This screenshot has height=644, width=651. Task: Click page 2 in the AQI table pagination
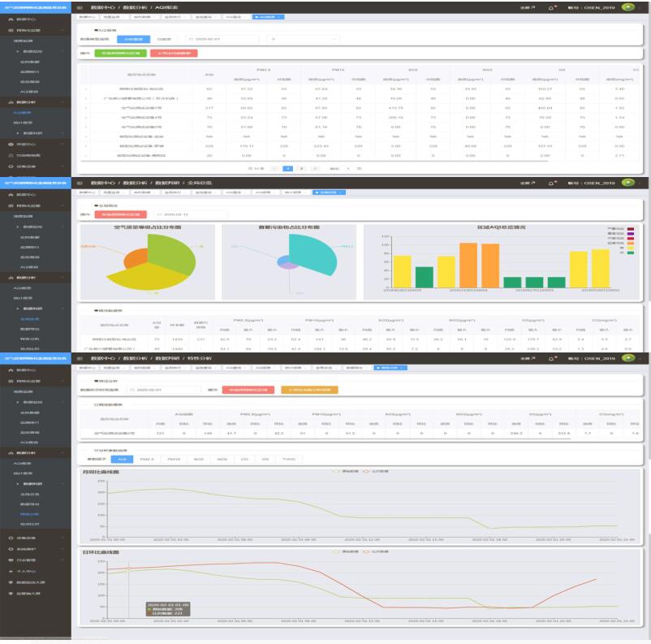pyautogui.click(x=300, y=167)
